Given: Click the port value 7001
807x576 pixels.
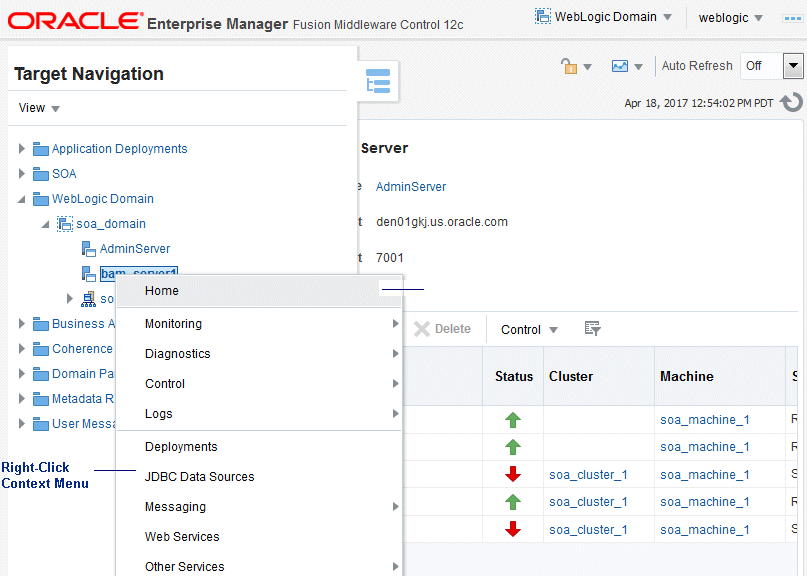Looking at the screenshot, I should (x=390, y=258).
